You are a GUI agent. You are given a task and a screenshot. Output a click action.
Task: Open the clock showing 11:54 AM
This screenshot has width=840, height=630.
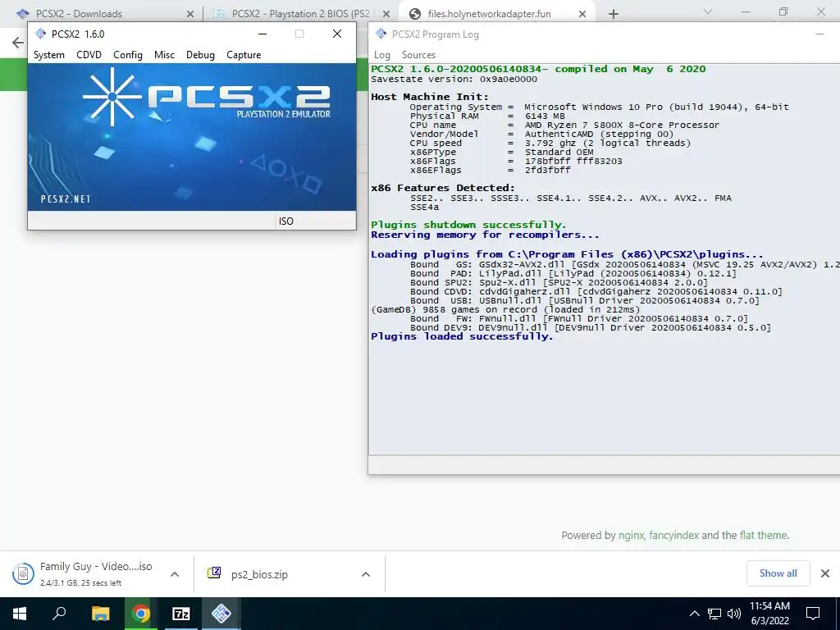click(x=769, y=614)
